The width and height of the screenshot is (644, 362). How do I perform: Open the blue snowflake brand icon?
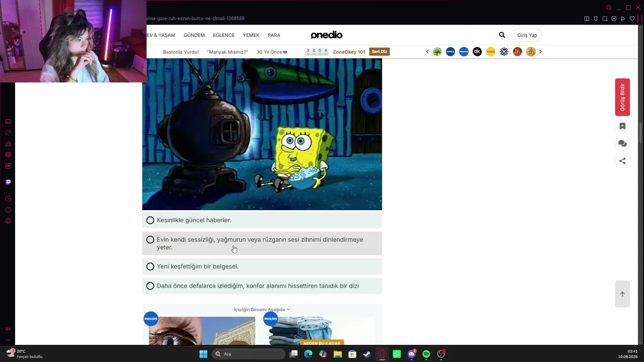click(504, 52)
